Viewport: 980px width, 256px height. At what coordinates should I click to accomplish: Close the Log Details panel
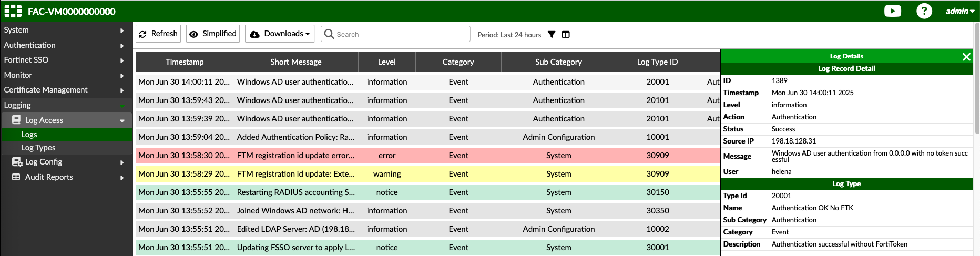click(966, 57)
